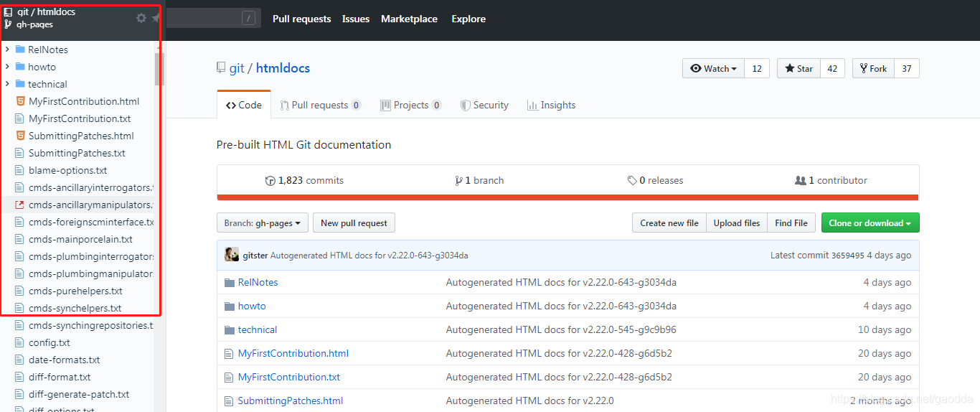
Task: Click the fork count 37
Action: 907,69
